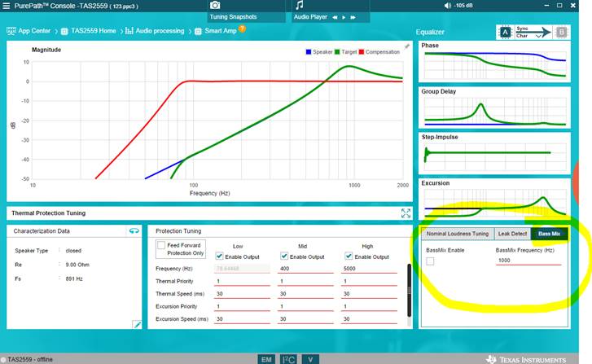Click the speaker volume icon
This screenshot has height=364, width=592.
447,6
